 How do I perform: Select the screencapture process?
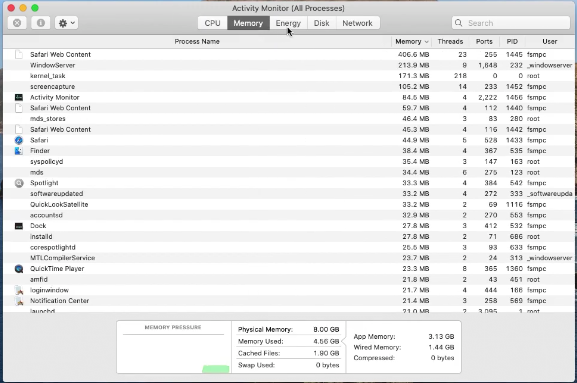click(288, 86)
